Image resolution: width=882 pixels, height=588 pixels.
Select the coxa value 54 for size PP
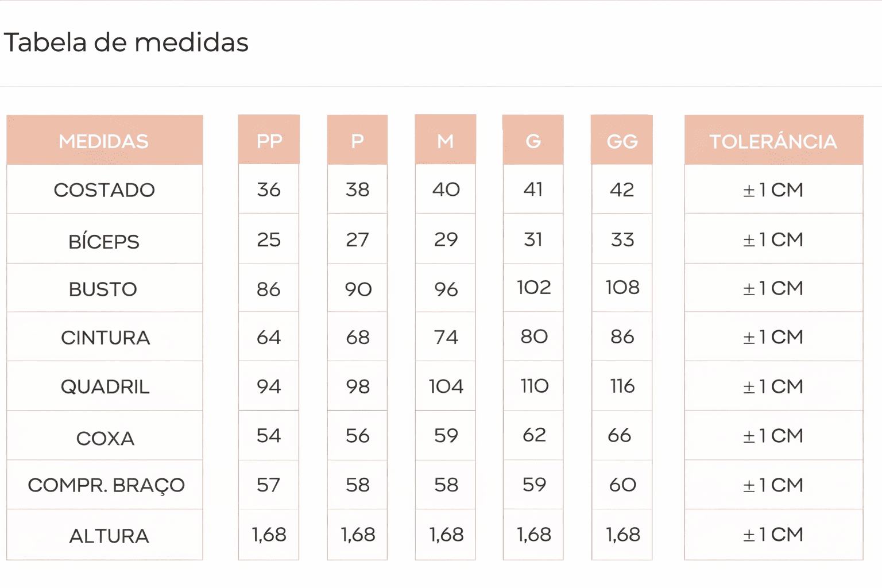[269, 436]
